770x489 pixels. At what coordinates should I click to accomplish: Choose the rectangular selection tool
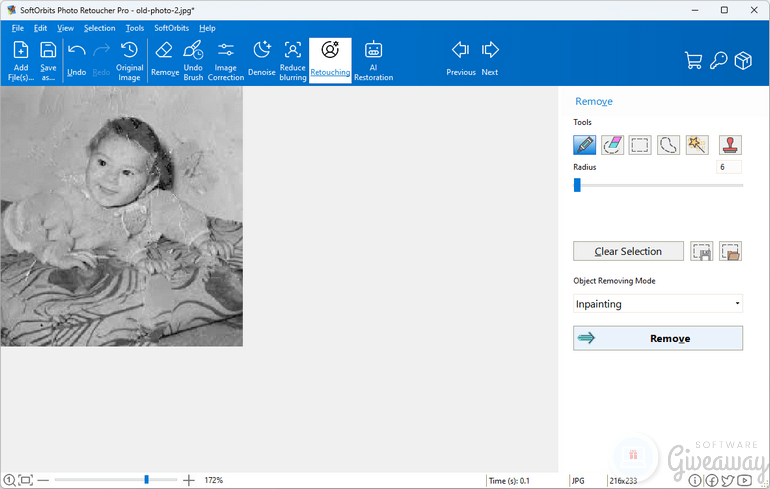[641, 145]
